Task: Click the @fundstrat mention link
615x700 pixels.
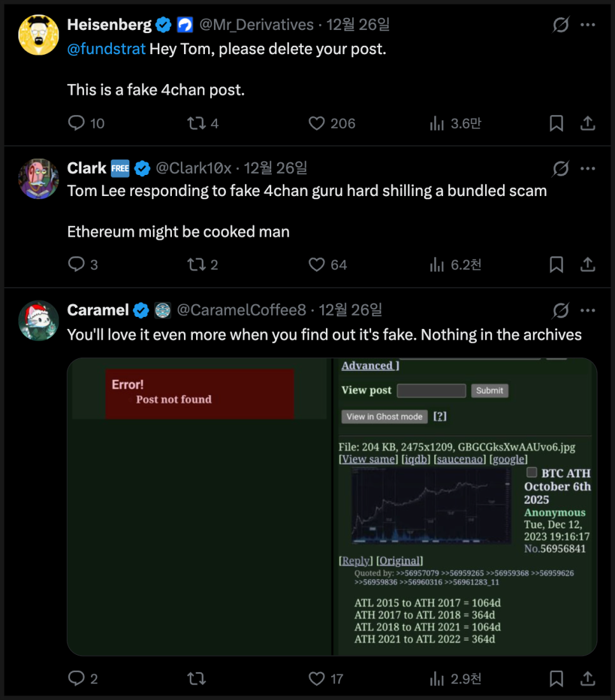Action: click(x=106, y=49)
